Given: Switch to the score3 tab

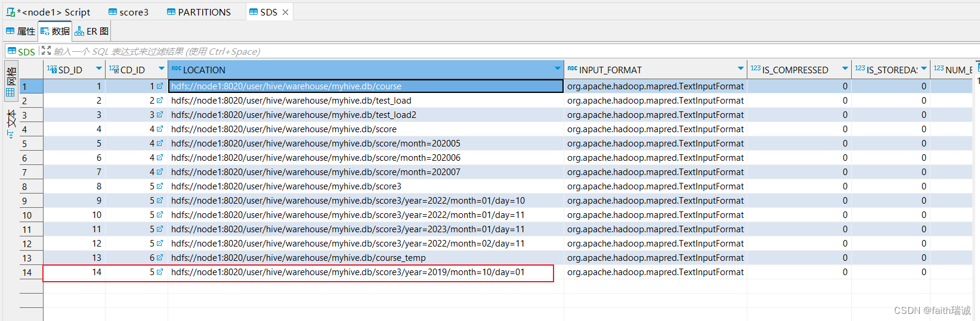Looking at the screenshot, I should [128, 12].
